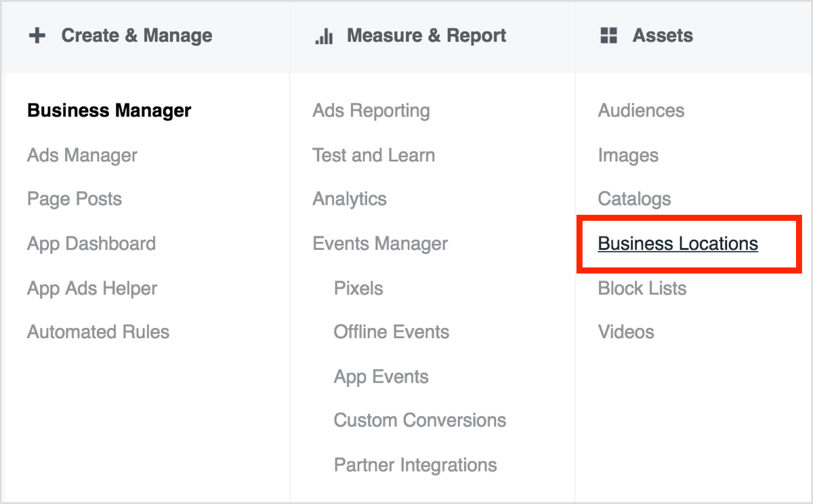Select the Measure & Report column header

427,36
